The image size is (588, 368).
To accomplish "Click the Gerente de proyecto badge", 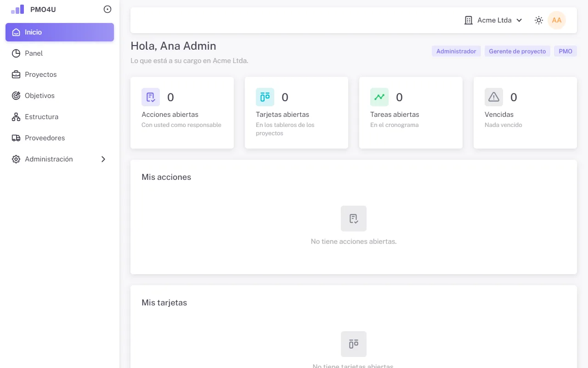I will (x=517, y=51).
